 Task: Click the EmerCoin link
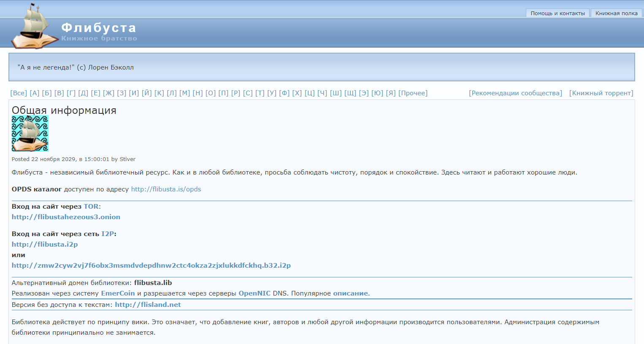click(118, 293)
